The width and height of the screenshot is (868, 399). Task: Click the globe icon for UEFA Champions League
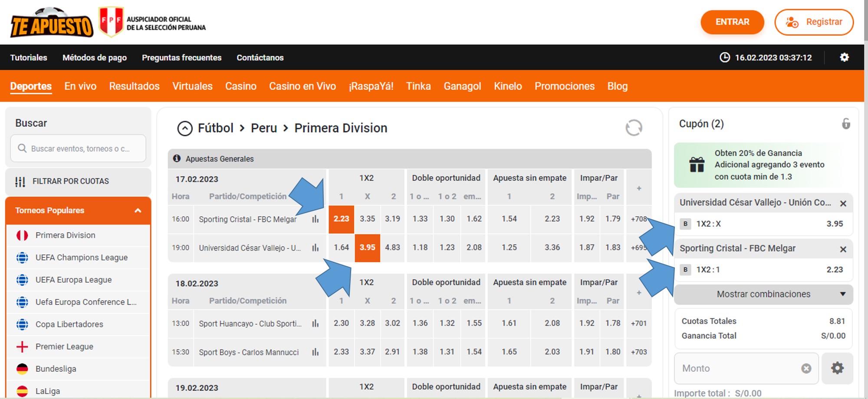22,257
